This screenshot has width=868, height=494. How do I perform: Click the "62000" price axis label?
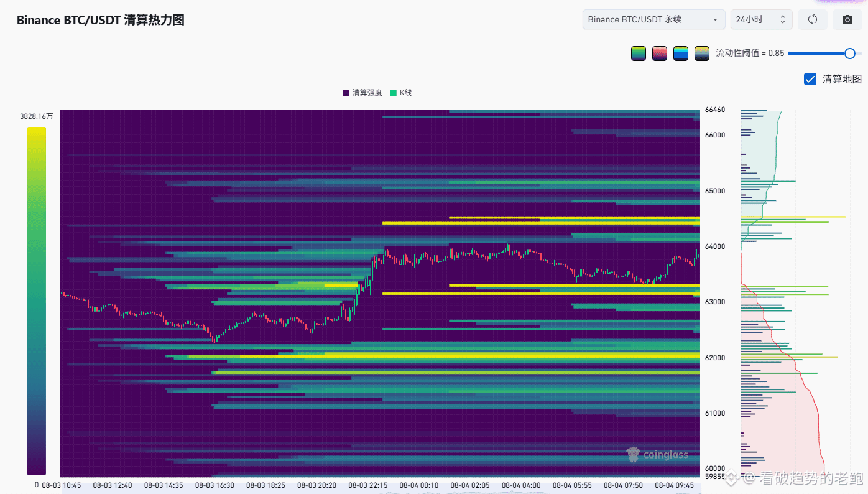[715, 358]
